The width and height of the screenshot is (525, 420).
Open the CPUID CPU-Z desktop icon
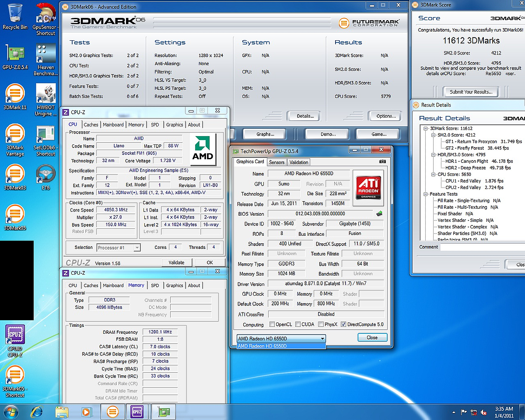click(15, 341)
